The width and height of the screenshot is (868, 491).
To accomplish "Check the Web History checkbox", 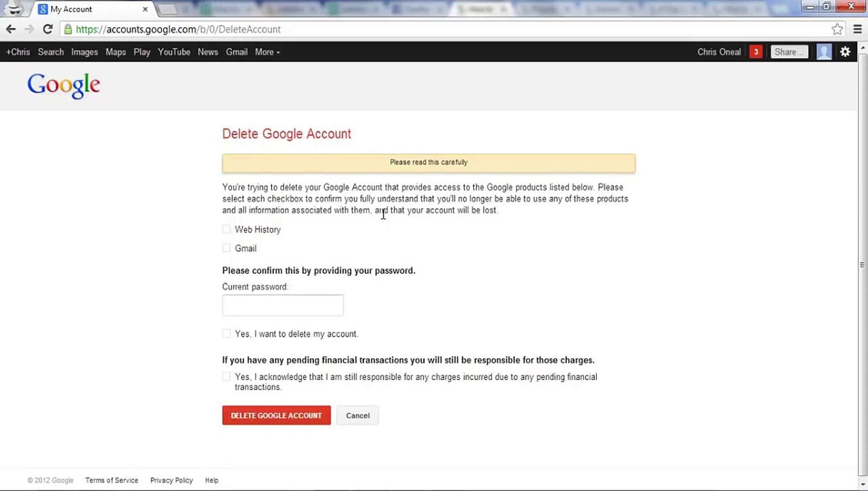I will [x=226, y=229].
